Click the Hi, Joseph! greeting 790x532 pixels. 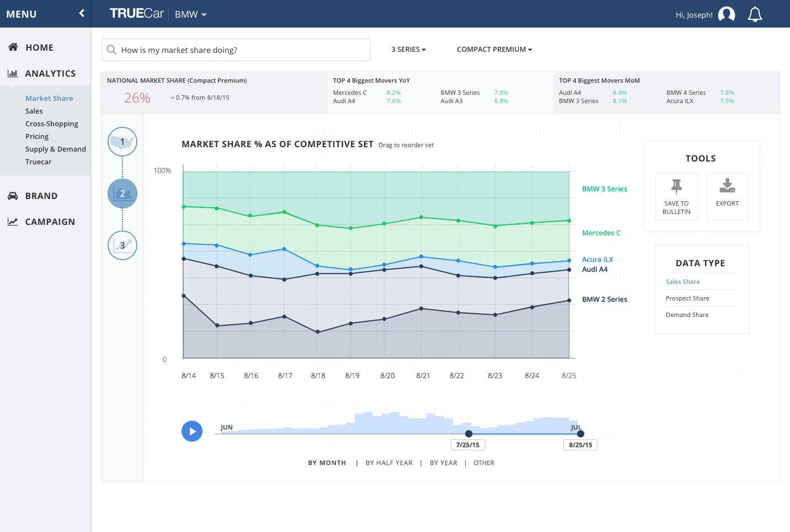pos(694,15)
